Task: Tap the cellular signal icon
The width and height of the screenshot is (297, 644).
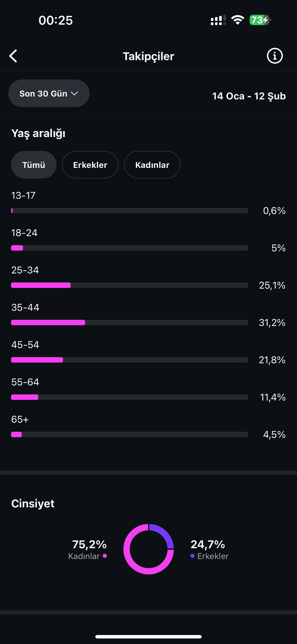Action: [x=218, y=20]
